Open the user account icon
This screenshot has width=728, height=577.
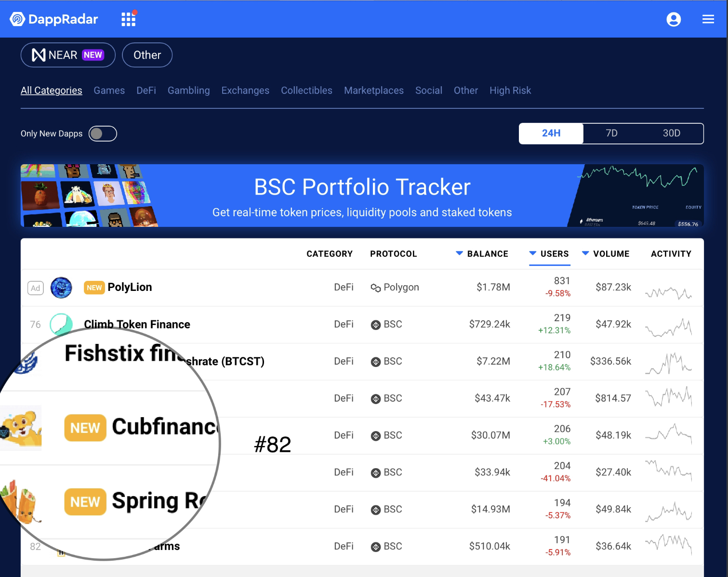674,19
